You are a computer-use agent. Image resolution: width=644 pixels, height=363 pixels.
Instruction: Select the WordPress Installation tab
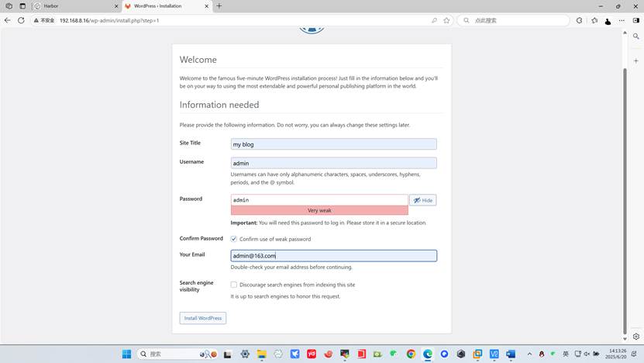(167, 6)
